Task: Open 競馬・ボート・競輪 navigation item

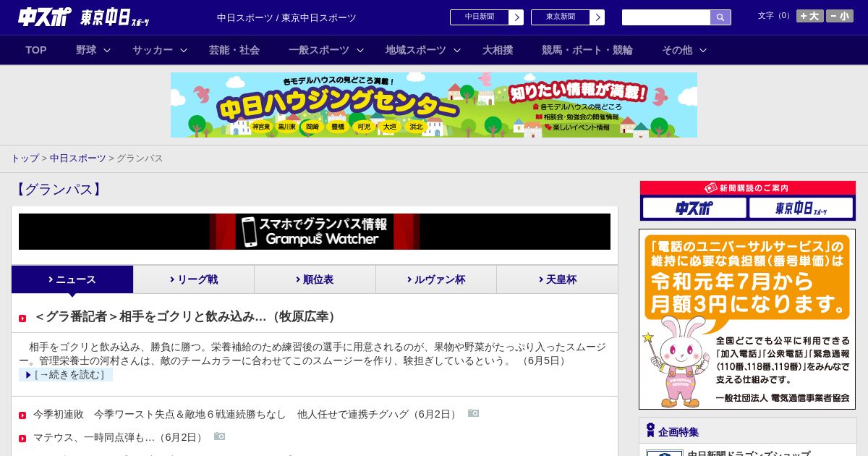Action: click(x=587, y=50)
